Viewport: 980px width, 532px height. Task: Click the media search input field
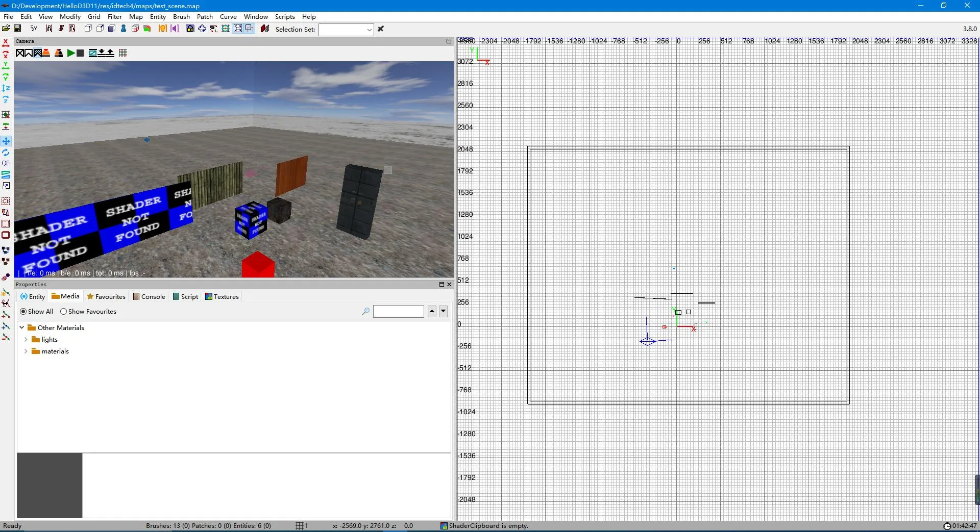pyautogui.click(x=399, y=312)
